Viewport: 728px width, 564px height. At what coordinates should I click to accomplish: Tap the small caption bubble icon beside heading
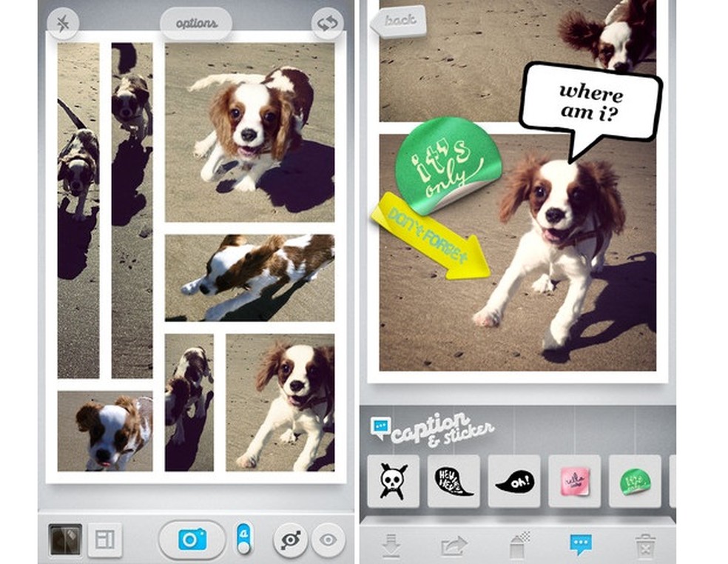(x=380, y=428)
